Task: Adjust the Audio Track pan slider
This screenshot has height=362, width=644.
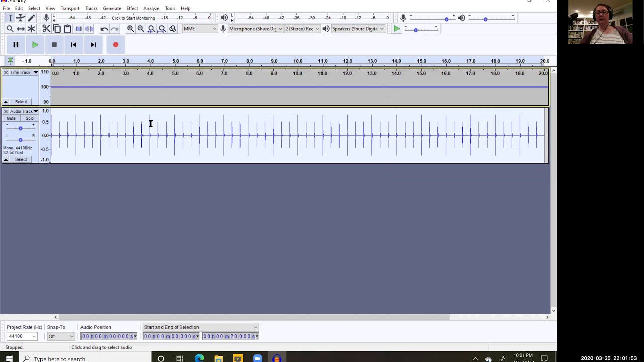Action: click(20, 139)
